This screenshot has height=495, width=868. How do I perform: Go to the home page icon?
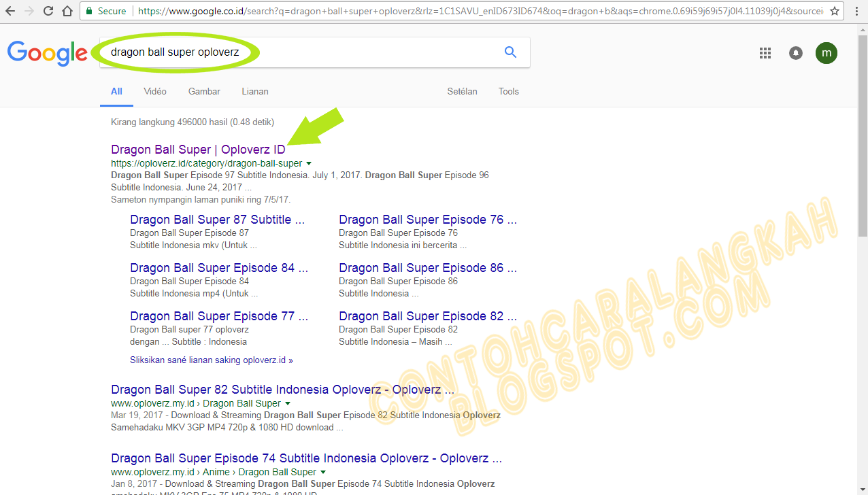[x=67, y=11]
